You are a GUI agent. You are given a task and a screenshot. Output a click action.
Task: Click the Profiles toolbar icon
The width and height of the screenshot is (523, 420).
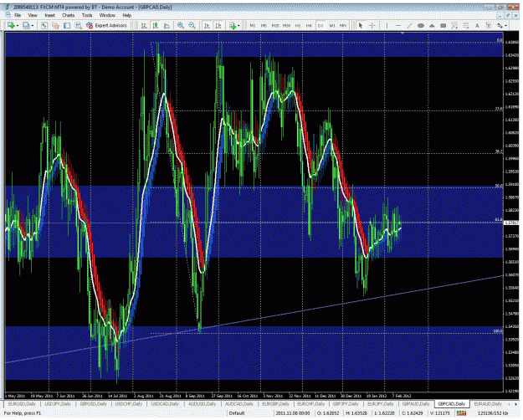[26, 25]
